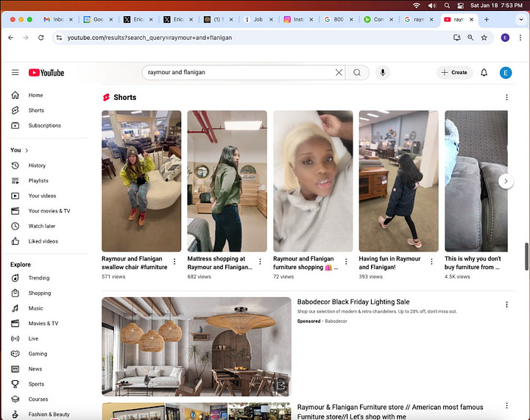Open the notifications bell
The height and width of the screenshot is (420, 530).
[x=484, y=73]
